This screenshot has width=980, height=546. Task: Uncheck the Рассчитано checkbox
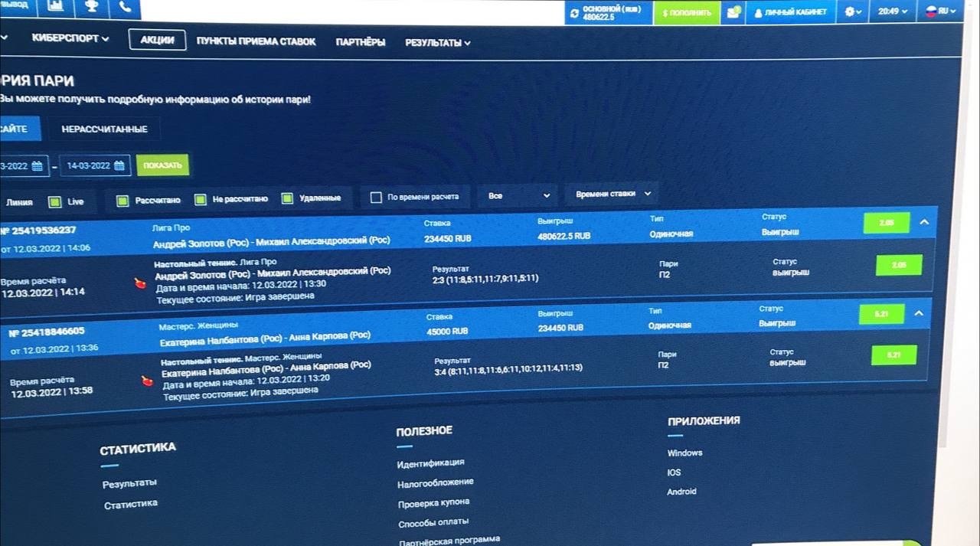(122, 200)
